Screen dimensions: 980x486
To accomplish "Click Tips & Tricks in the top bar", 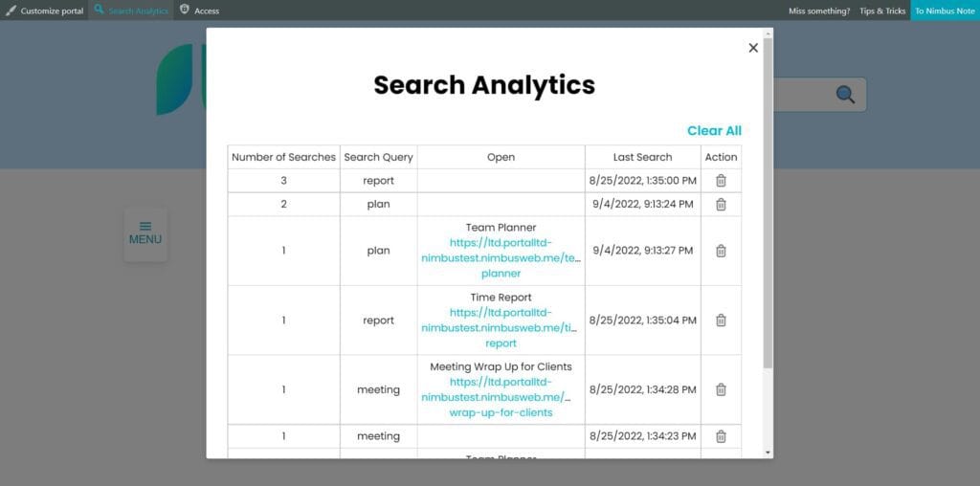I will (881, 11).
